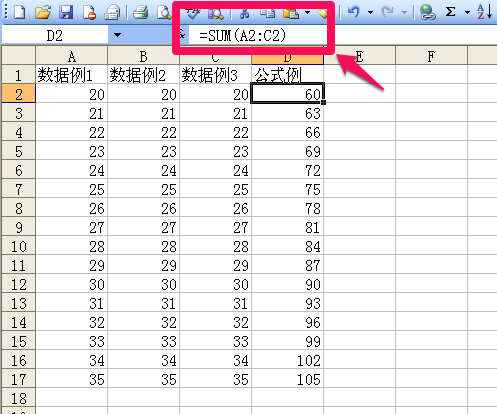
Task: Select cell D13 containing 93
Action: click(x=287, y=303)
